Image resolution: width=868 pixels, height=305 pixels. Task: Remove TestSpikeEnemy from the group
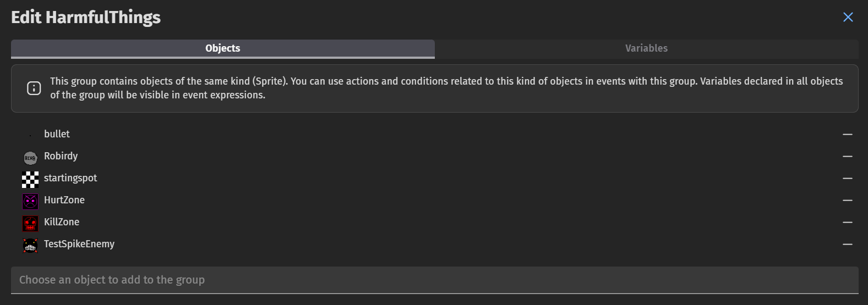[847, 245]
